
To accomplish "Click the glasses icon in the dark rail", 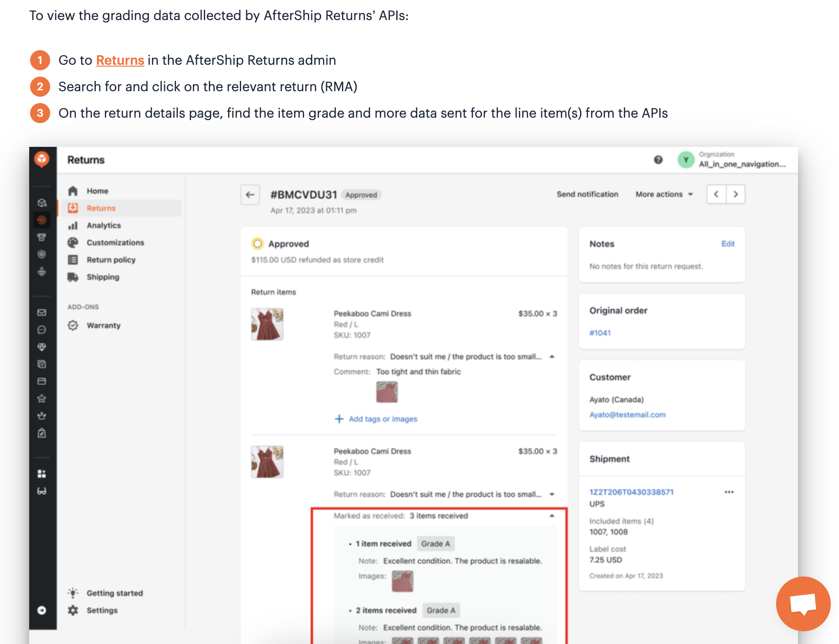I will pyautogui.click(x=42, y=491).
